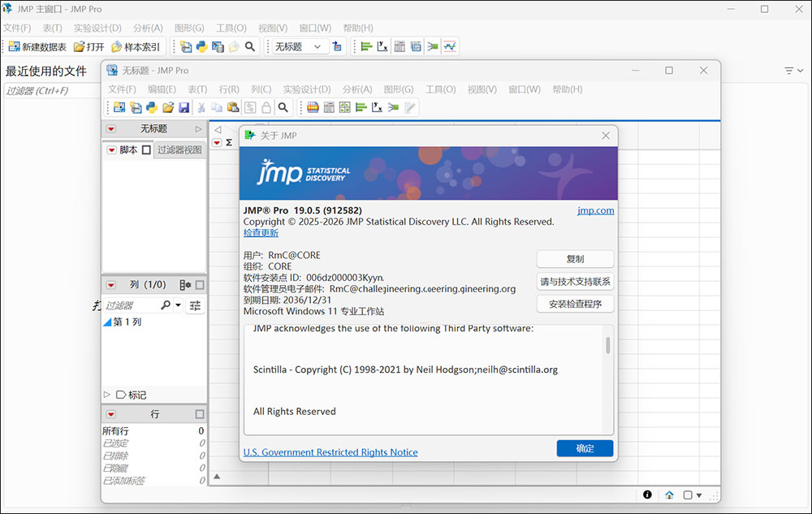The width and height of the screenshot is (812, 514).
Task: Click the Fit Y by X icon in main toolbar
Action: 382,46
